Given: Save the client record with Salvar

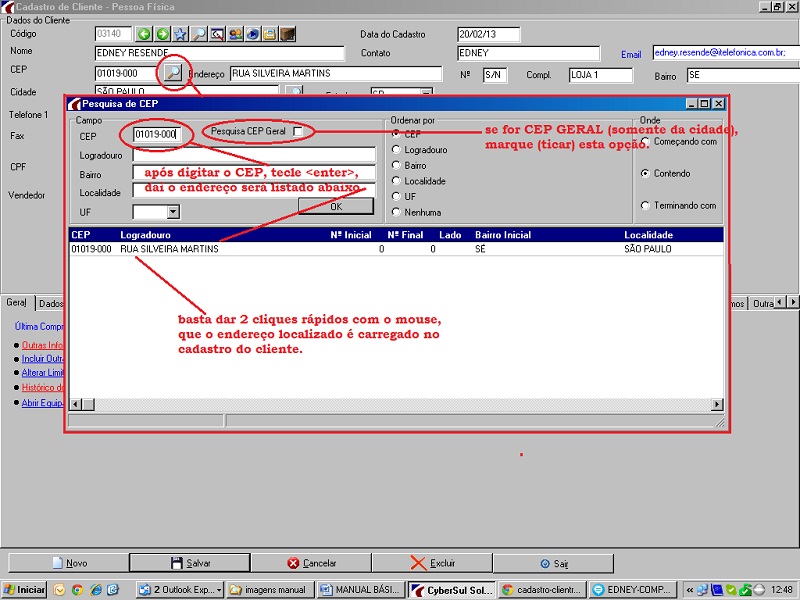Looking at the screenshot, I should point(190,563).
